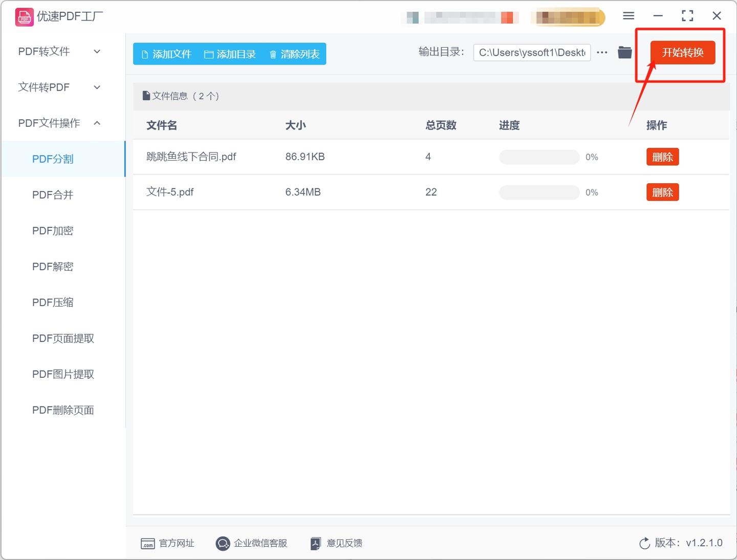
Task: Open the hamburger menu icon
Action: (628, 16)
